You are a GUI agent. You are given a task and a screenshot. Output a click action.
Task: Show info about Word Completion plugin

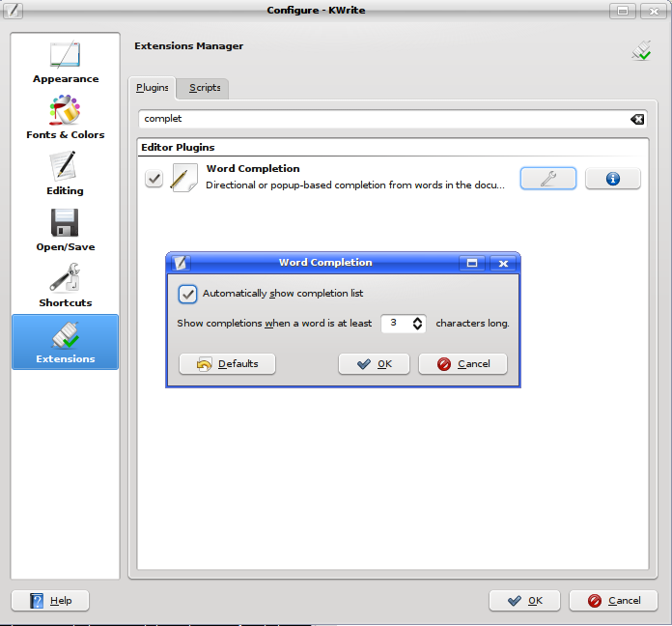(x=613, y=179)
